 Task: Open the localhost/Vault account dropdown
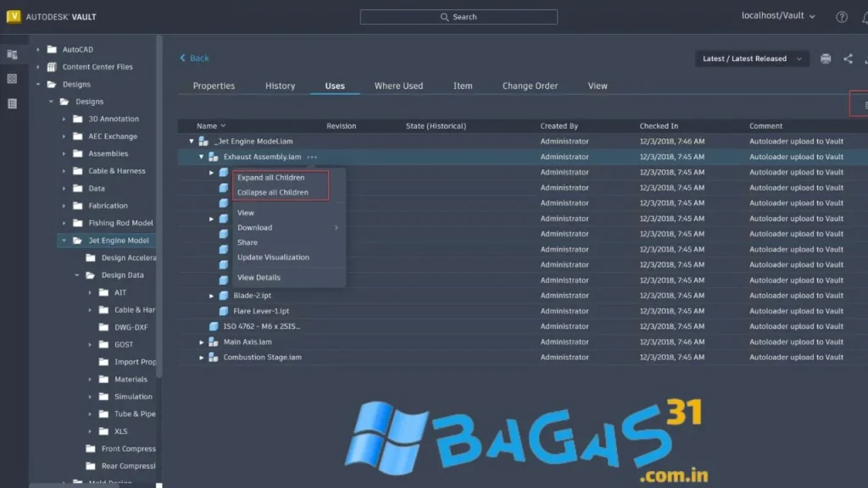point(778,16)
